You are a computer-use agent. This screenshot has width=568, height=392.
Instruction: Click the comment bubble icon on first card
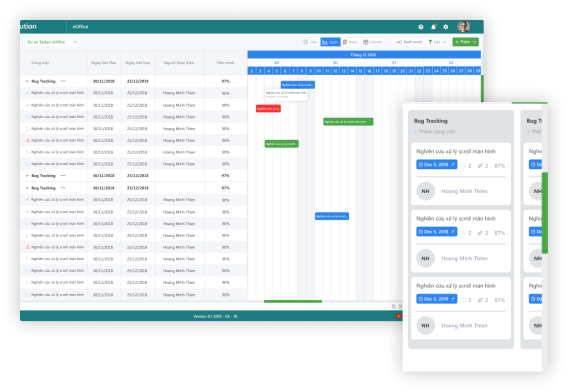pyautogui.click(x=463, y=166)
